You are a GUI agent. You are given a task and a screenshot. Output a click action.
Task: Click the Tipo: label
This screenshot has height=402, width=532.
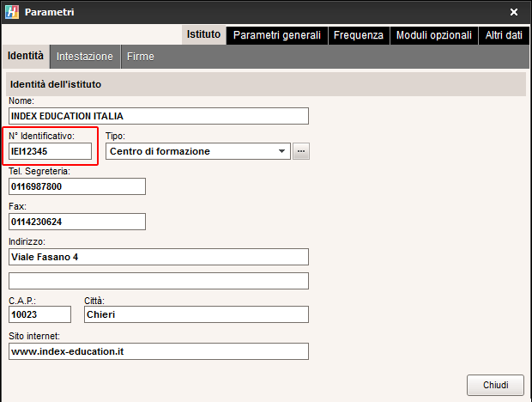point(115,137)
